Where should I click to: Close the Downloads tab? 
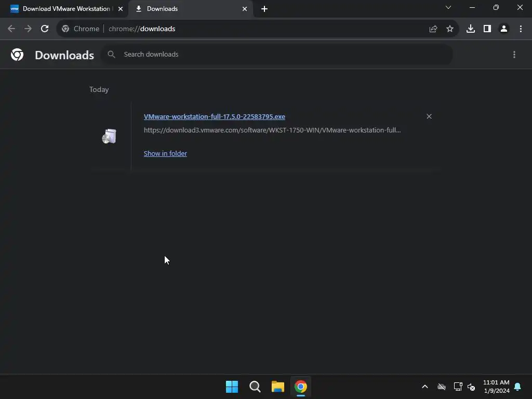(245, 9)
